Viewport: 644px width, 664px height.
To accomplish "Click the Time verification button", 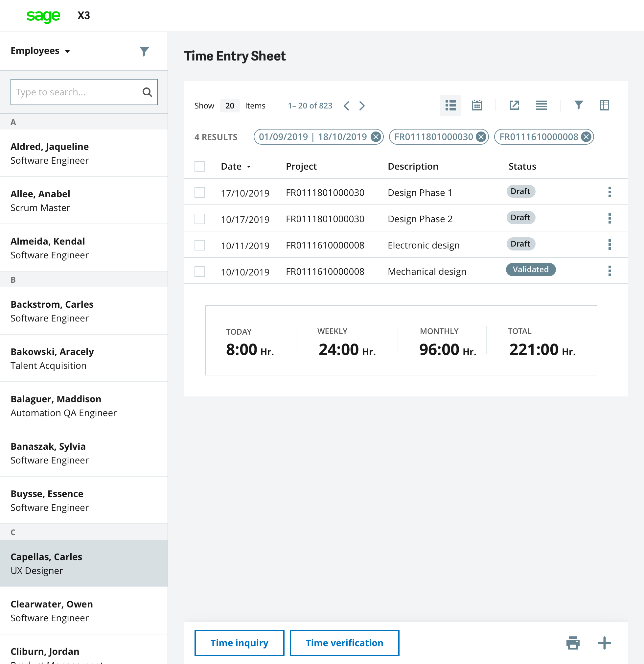I will point(344,643).
